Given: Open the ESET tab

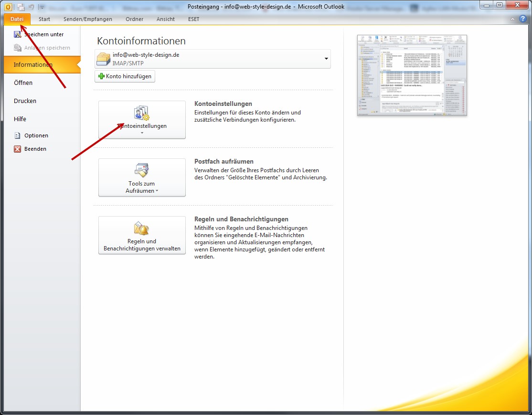Looking at the screenshot, I should [194, 19].
